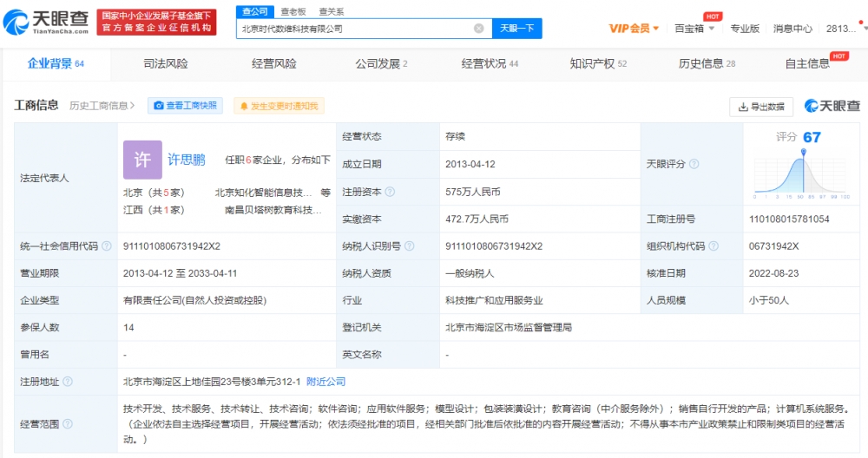This screenshot has width=868, height=458.
Task: Click the company name search input field
Action: pos(356,29)
